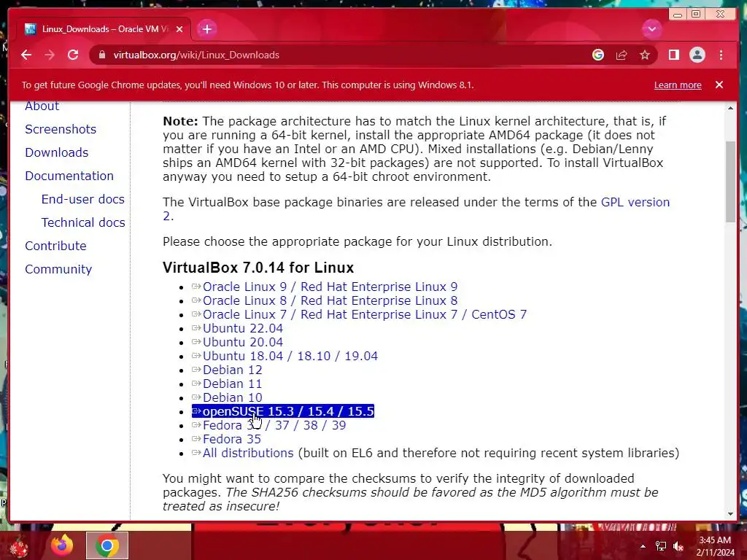The image size is (747, 560).
Task: Open the tab search dropdown
Action: pos(651,29)
